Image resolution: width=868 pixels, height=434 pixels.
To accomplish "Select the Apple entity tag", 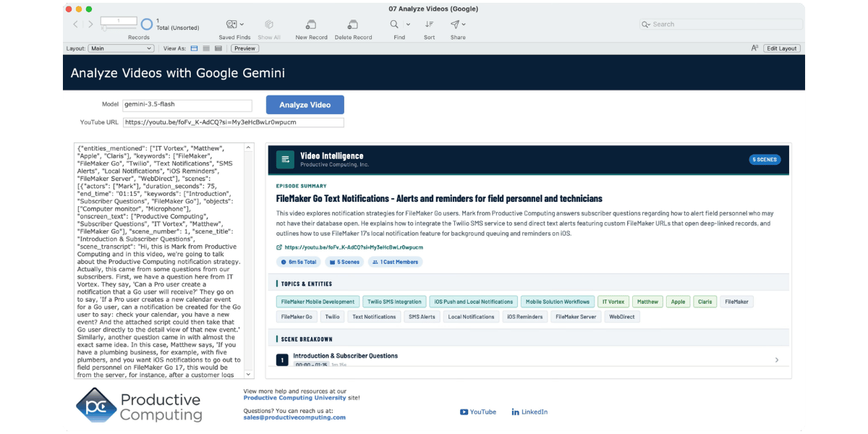I will tap(678, 302).
